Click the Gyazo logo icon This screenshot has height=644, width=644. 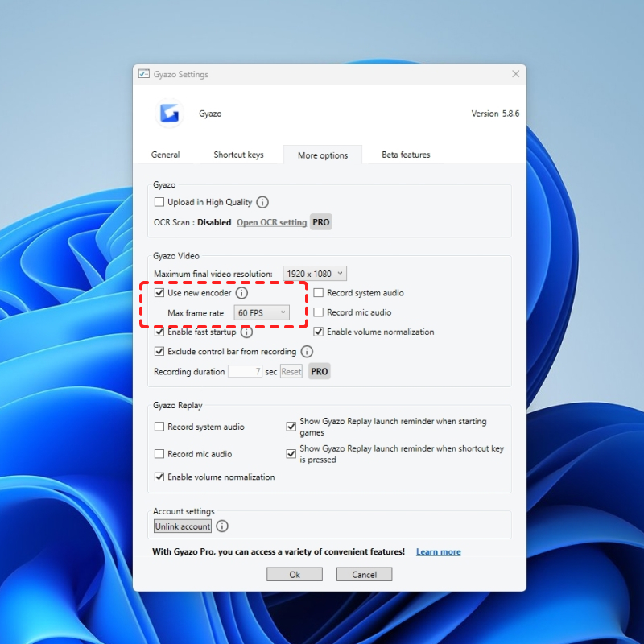(x=169, y=114)
